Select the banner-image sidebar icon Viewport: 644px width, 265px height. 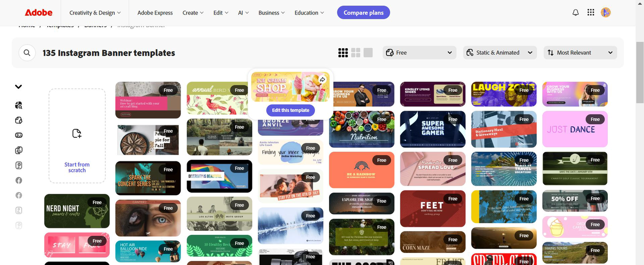pos(19,135)
